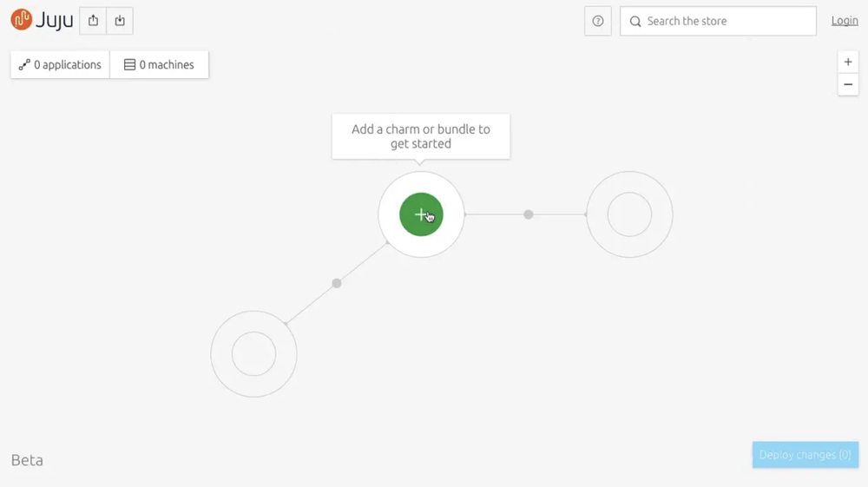This screenshot has width=868, height=487.
Task: Click the empty placeholder circle on right
Action: (629, 214)
